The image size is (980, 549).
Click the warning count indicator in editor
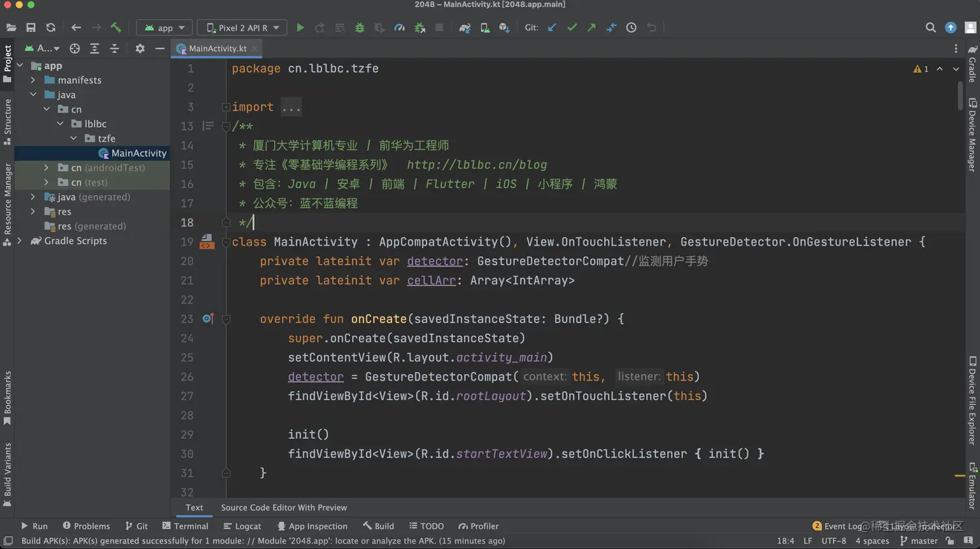(920, 69)
